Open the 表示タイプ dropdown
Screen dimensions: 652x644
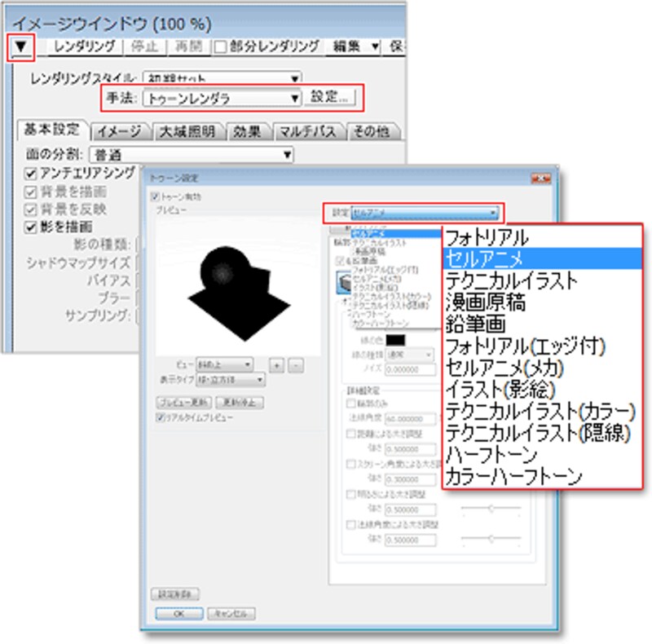tap(230, 380)
